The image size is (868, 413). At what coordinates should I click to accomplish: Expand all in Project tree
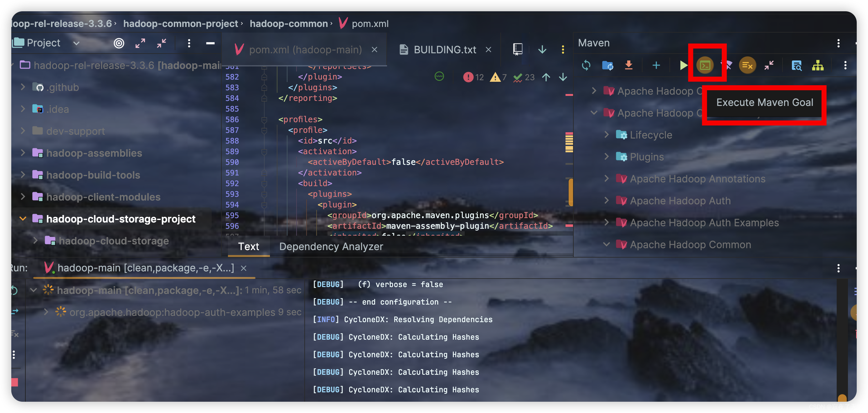(140, 43)
